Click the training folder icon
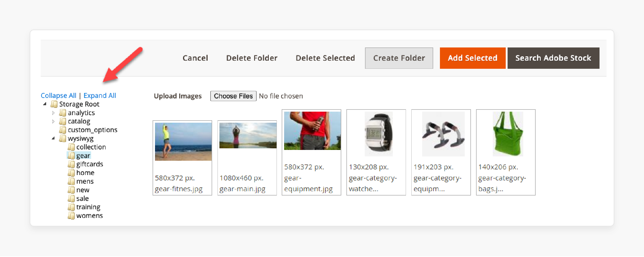644x257 pixels. click(71, 207)
